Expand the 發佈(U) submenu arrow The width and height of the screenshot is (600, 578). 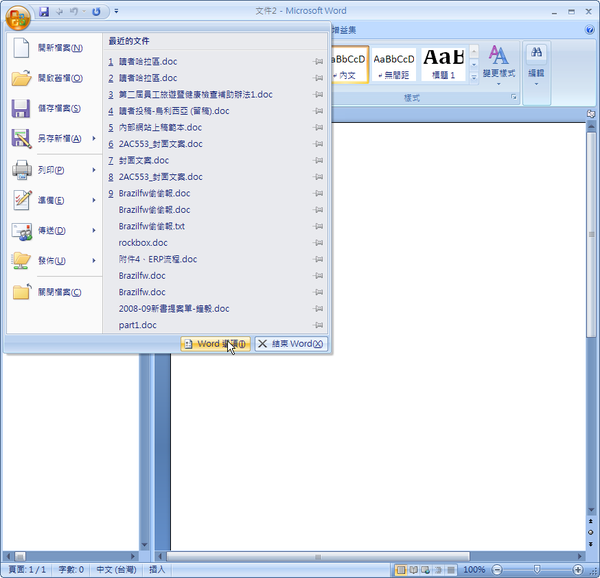pos(94,261)
